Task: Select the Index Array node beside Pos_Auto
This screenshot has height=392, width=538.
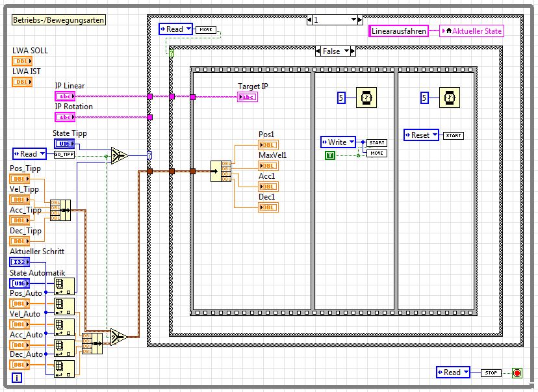Action: tap(64, 306)
